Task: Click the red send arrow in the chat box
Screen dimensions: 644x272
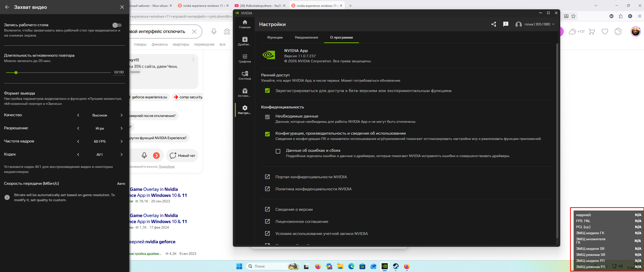Action: tap(156, 156)
